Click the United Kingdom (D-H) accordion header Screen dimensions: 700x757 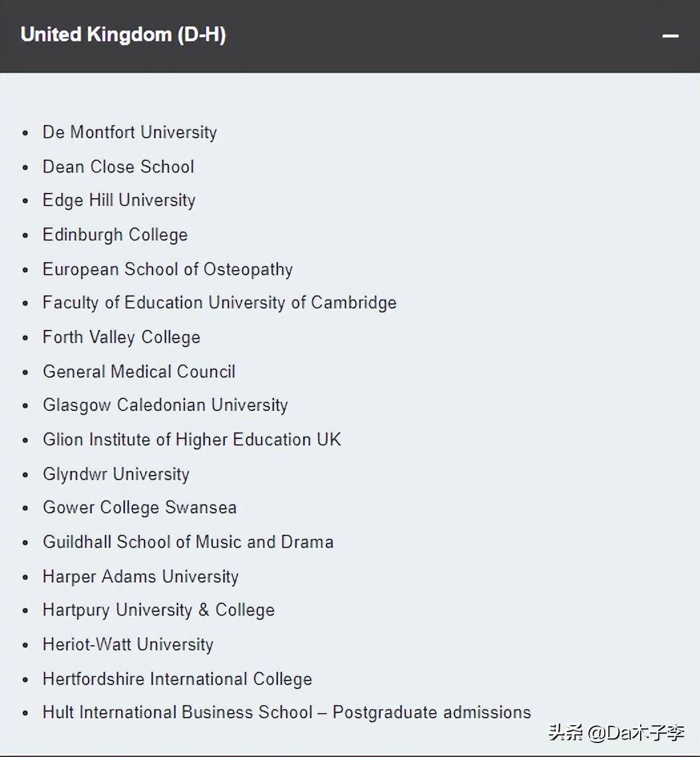(350, 36)
